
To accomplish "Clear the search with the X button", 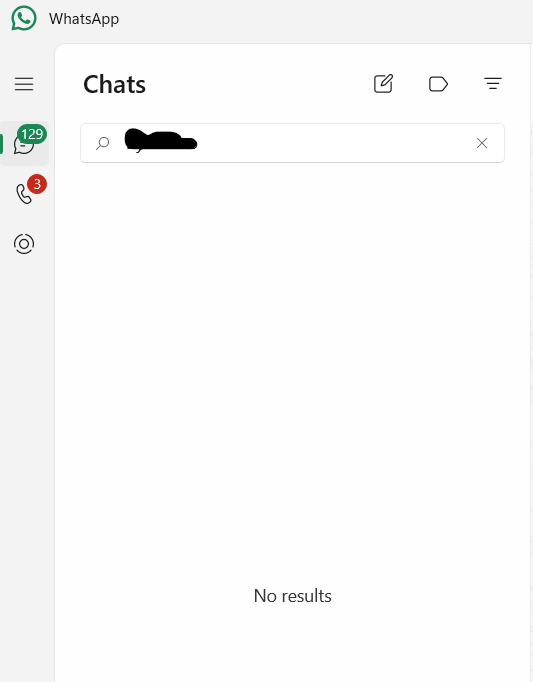I will click(x=482, y=143).
